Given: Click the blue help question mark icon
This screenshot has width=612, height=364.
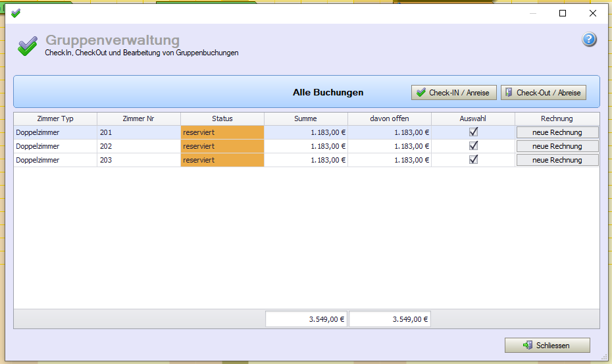Looking at the screenshot, I should coord(589,39).
